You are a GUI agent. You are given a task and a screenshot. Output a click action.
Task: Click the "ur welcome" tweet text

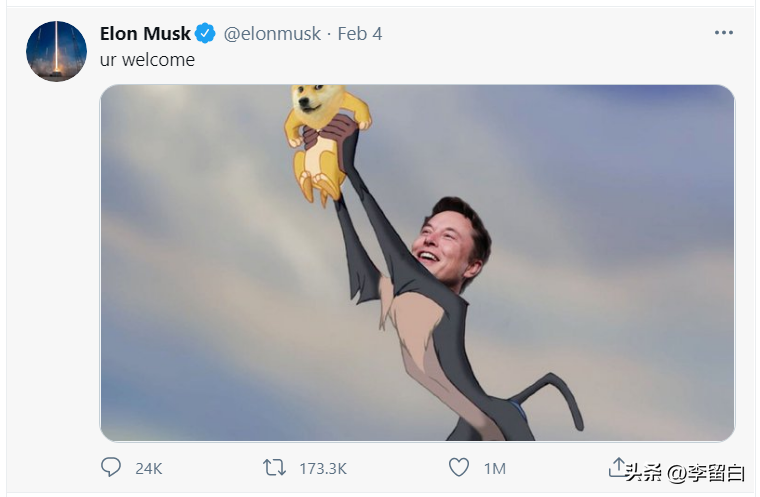(x=147, y=60)
